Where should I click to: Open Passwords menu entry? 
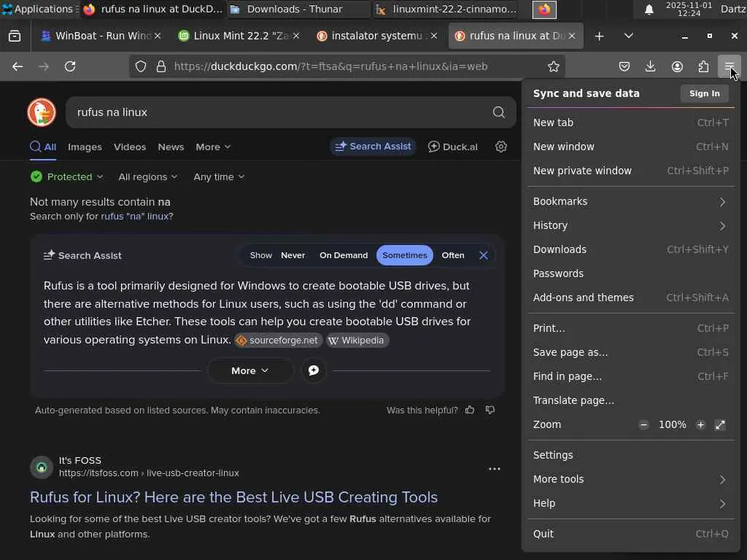pyautogui.click(x=630, y=273)
